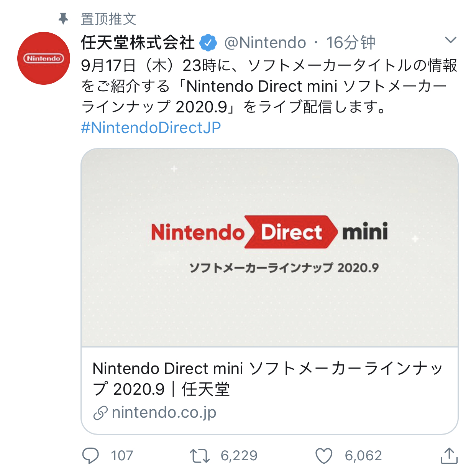This screenshot has height=476, width=476.
Task: Click the reply speech bubble icon
Action: [x=90, y=456]
